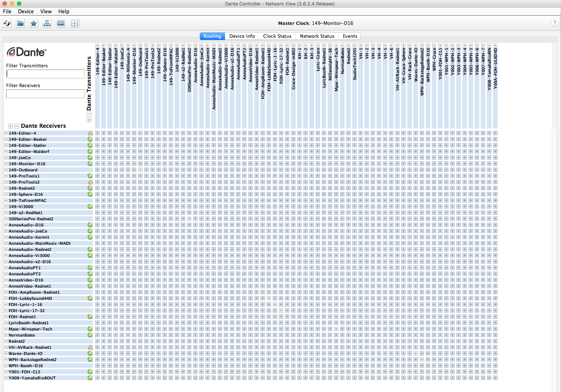Click the green check on AnnexAudioPT1 row
This screenshot has height=392, width=561.
[x=90, y=268]
